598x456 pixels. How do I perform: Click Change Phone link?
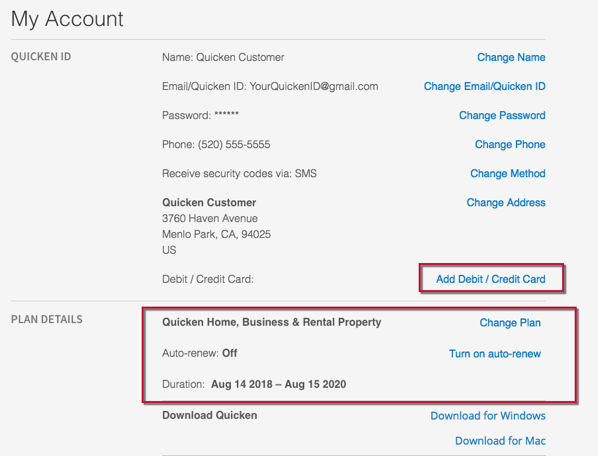(x=510, y=144)
